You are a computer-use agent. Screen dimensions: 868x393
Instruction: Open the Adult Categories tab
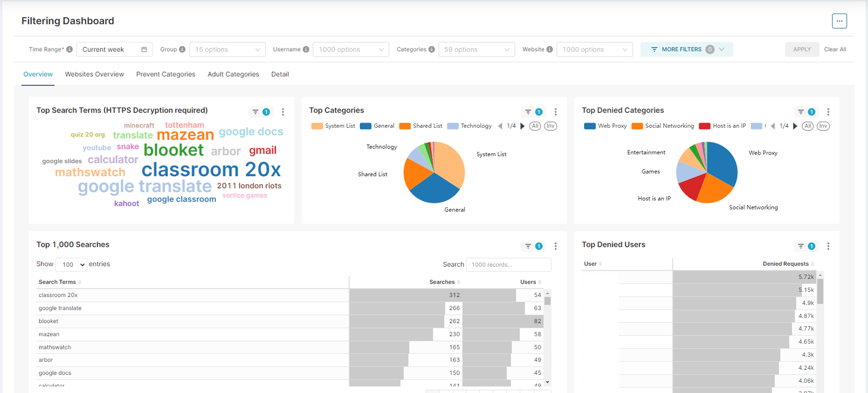point(233,74)
